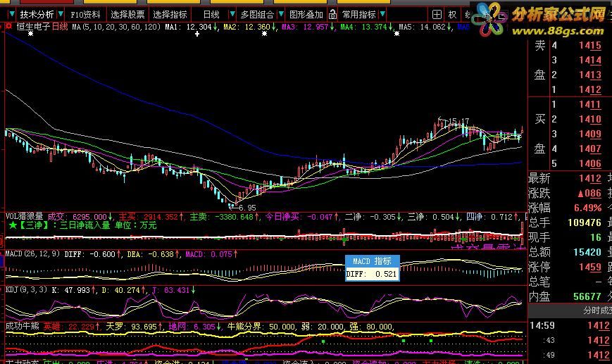The image size is (612, 364).
Task: Open the 常用指标 indicators button
Action: [358, 15]
